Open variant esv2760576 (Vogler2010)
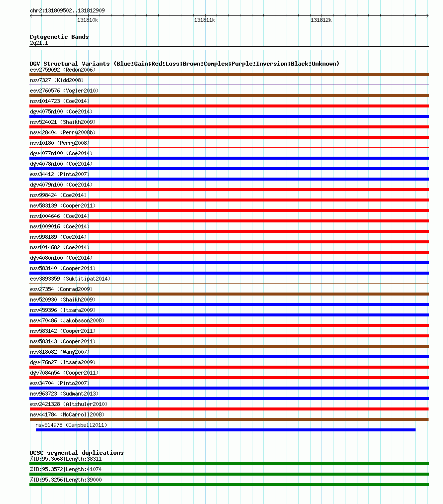 (64, 91)
